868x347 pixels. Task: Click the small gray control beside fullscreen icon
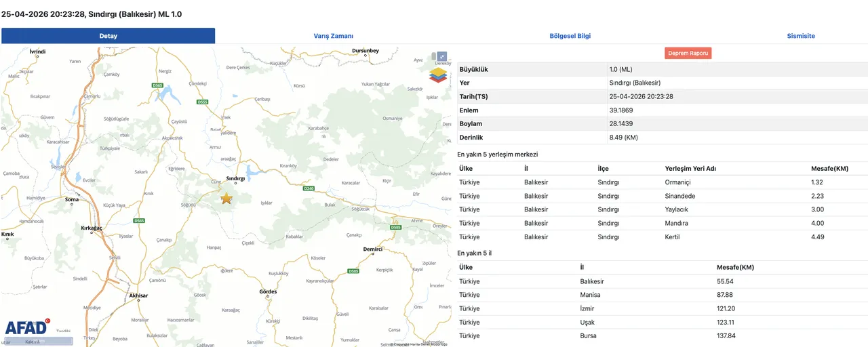433,56
